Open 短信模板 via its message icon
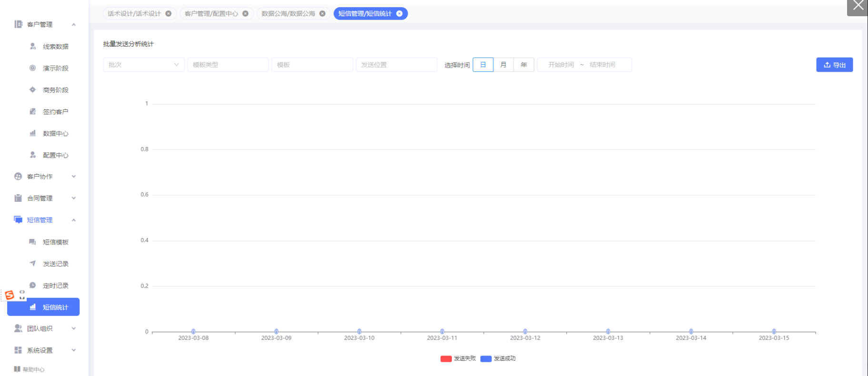This screenshot has height=376, width=868. point(32,242)
